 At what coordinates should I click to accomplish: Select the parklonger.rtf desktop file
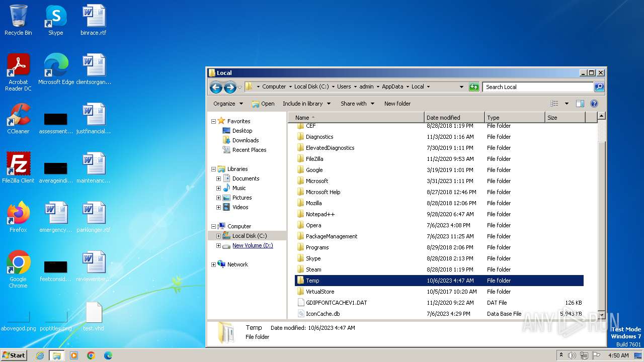tap(94, 217)
